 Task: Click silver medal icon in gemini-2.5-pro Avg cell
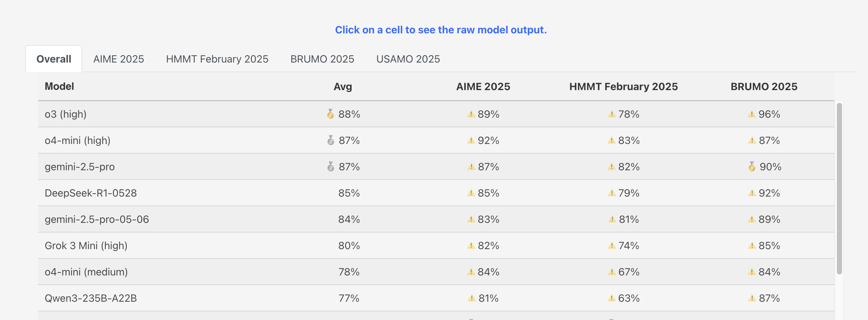click(331, 167)
